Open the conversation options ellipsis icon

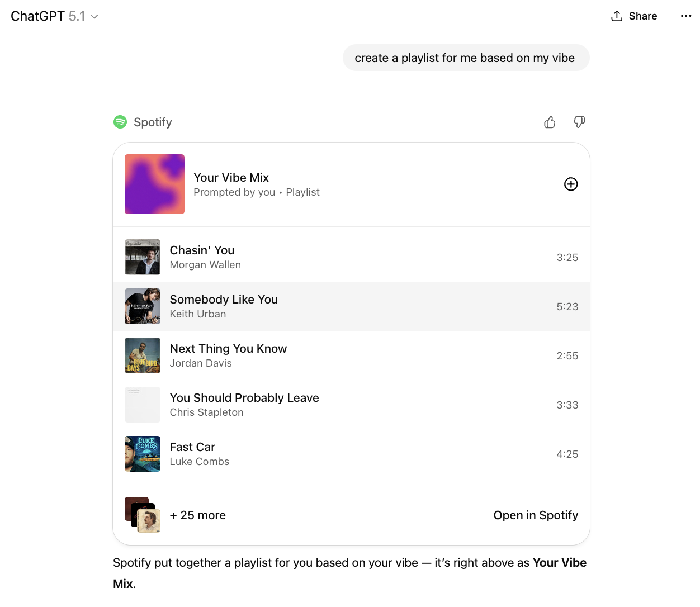pos(686,16)
